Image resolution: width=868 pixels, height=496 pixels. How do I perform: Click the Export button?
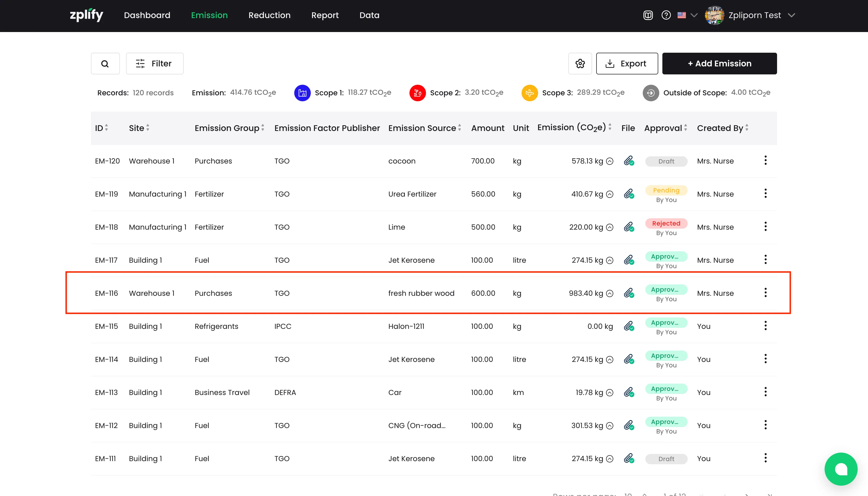pyautogui.click(x=626, y=64)
